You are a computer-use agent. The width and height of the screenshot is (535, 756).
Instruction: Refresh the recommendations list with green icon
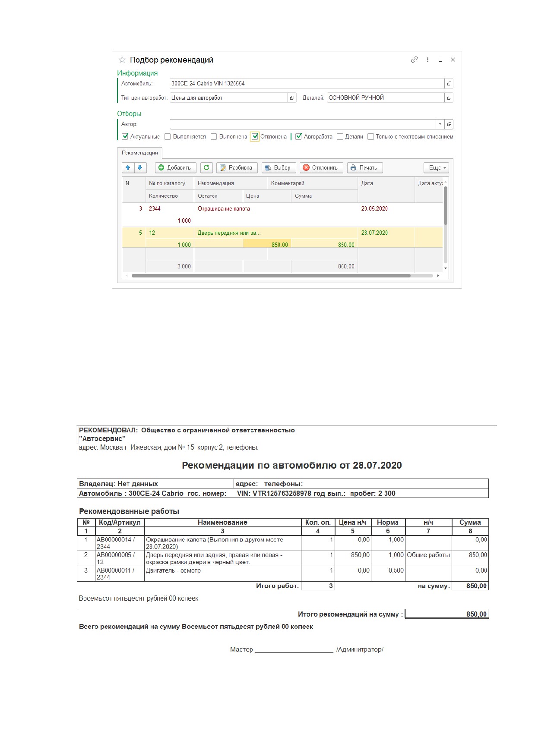pos(206,167)
